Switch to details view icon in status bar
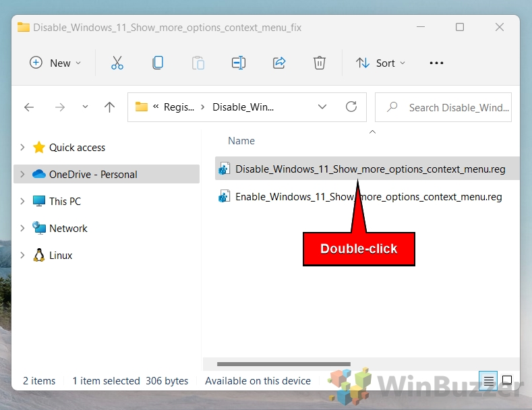The height and width of the screenshot is (410, 532). (x=489, y=381)
